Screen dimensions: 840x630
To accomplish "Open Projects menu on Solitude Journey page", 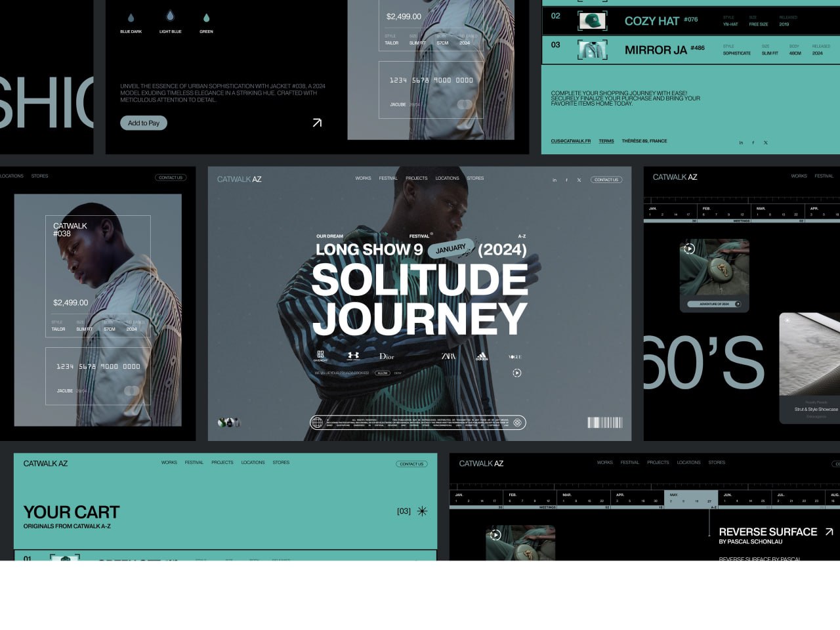I will coord(416,178).
